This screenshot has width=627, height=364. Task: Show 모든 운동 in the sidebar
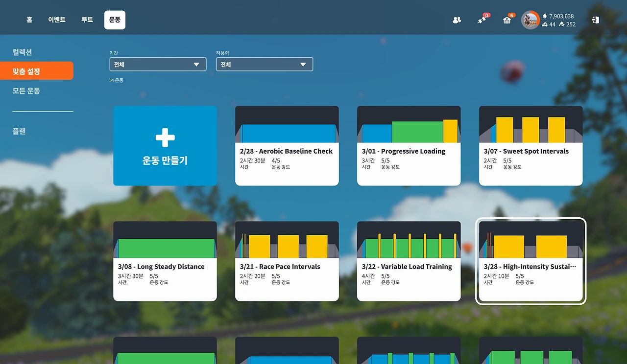click(x=26, y=91)
